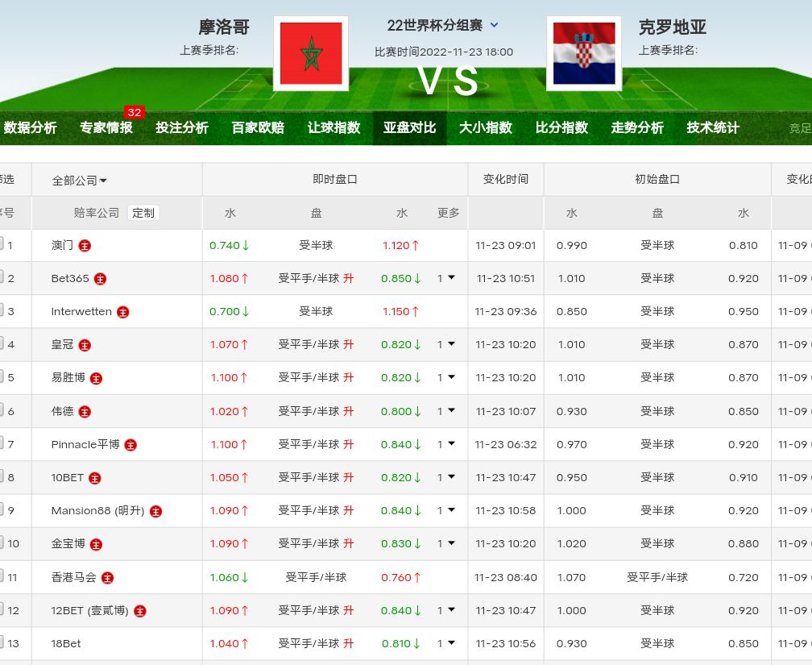The width and height of the screenshot is (812, 665).
Task: Expand more odds for 18Bet row
Action: [x=446, y=643]
